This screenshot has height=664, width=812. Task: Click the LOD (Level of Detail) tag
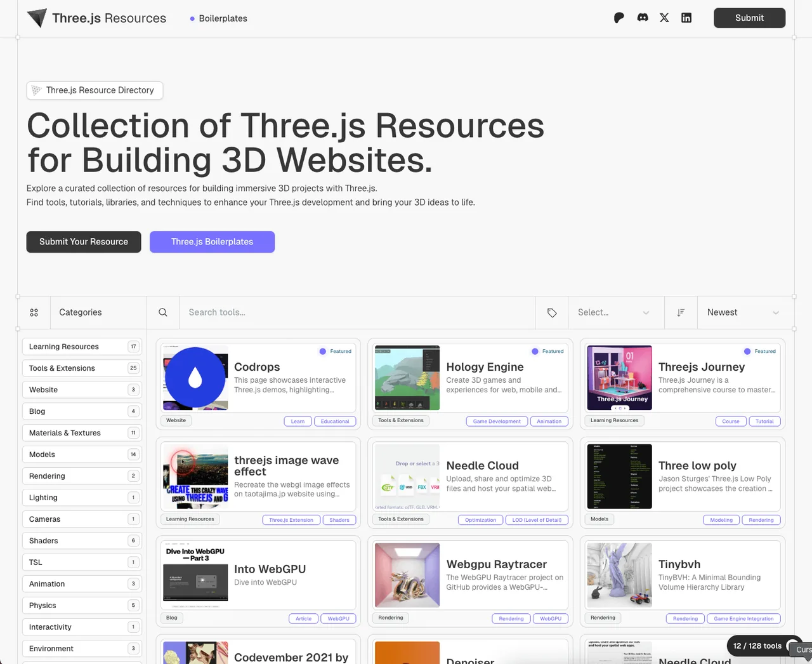(537, 520)
